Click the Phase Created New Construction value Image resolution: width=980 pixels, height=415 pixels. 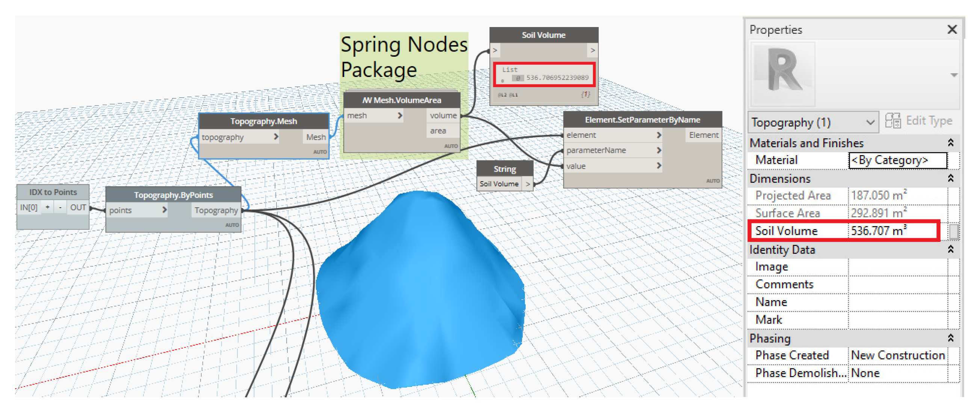click(897, 355)
